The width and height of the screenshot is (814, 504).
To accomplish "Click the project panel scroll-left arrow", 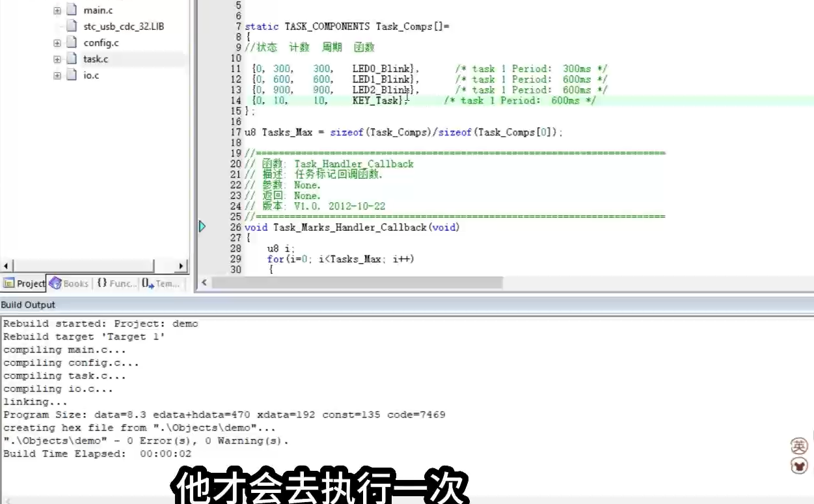I will click(7, 266).
